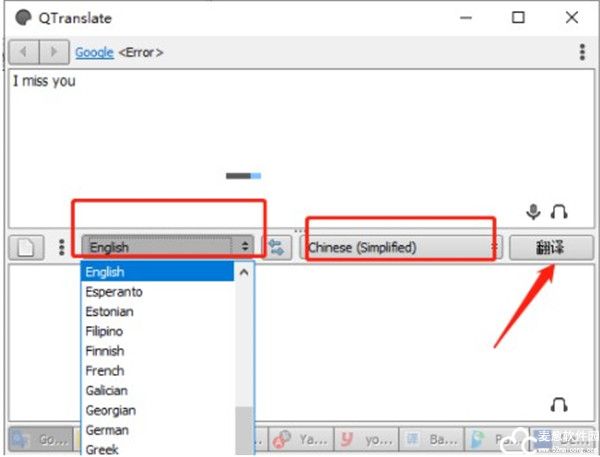Click the microphone icon in the input box

[533, 212]
